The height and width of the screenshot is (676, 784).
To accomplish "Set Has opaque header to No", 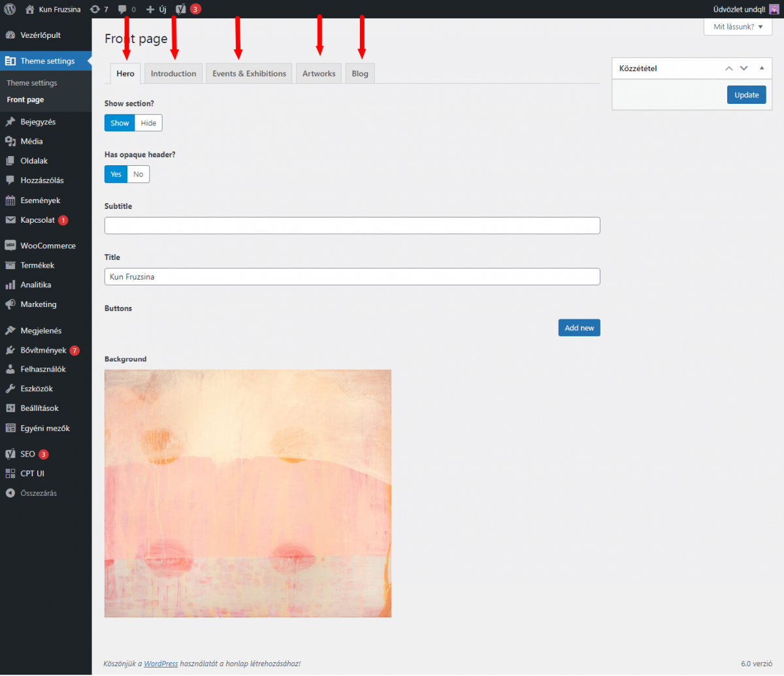I will click(139, 174).
